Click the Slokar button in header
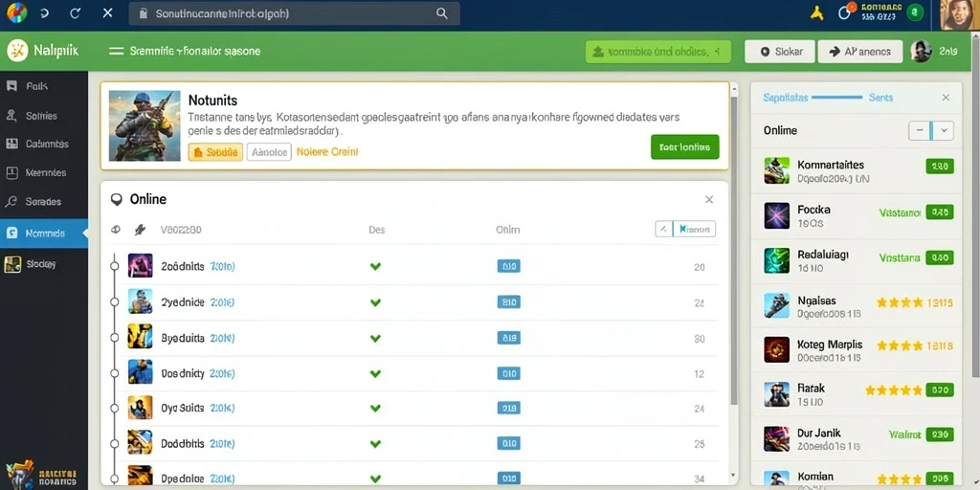This screenshot has height=490, width=980. [x=781, y=52]
